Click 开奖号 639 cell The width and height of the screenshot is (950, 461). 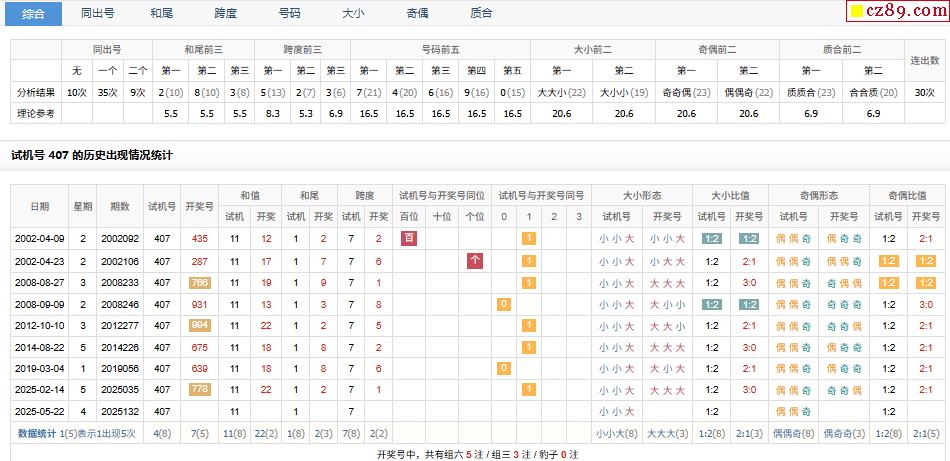tap(200, 369)
